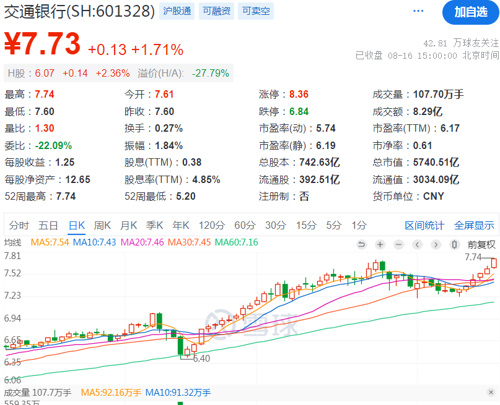Click the MA60:7.16 moving average label
Viewport: 500px width, 405px height.
[236, 242]
